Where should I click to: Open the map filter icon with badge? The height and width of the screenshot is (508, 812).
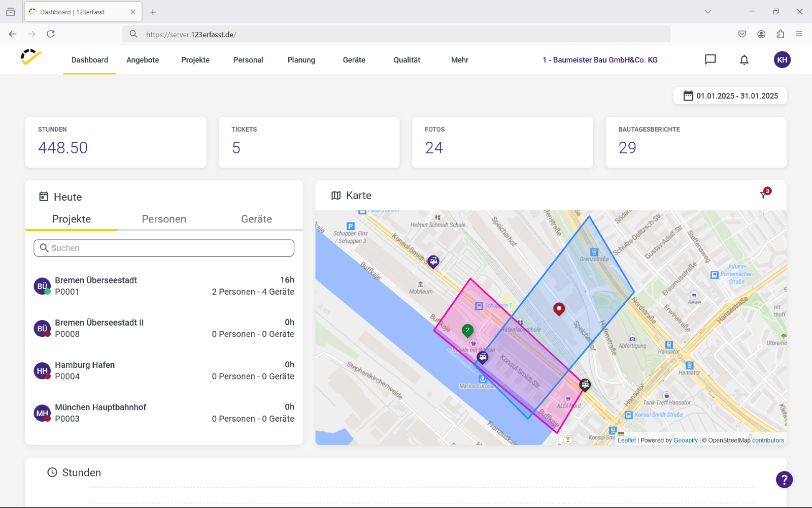[765, 194]
